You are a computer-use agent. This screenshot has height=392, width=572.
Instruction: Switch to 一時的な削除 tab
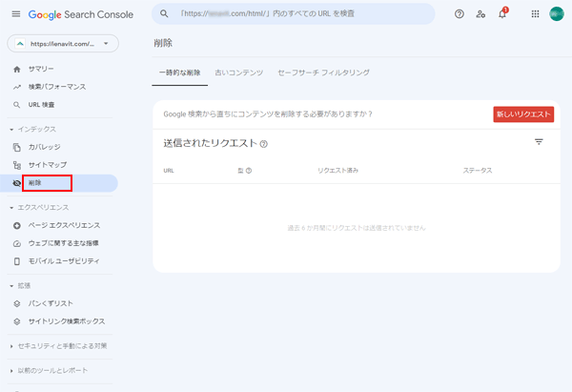180,72
